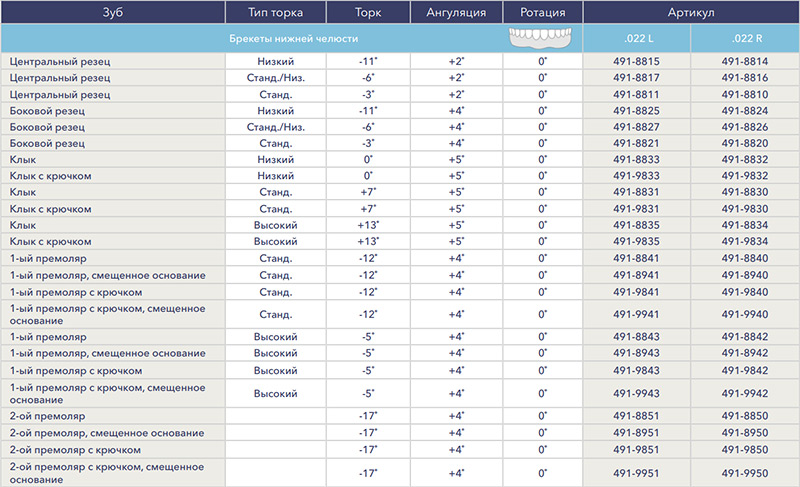Click 'Боковой резец' in row 491-8825

(x=47, y=111)
